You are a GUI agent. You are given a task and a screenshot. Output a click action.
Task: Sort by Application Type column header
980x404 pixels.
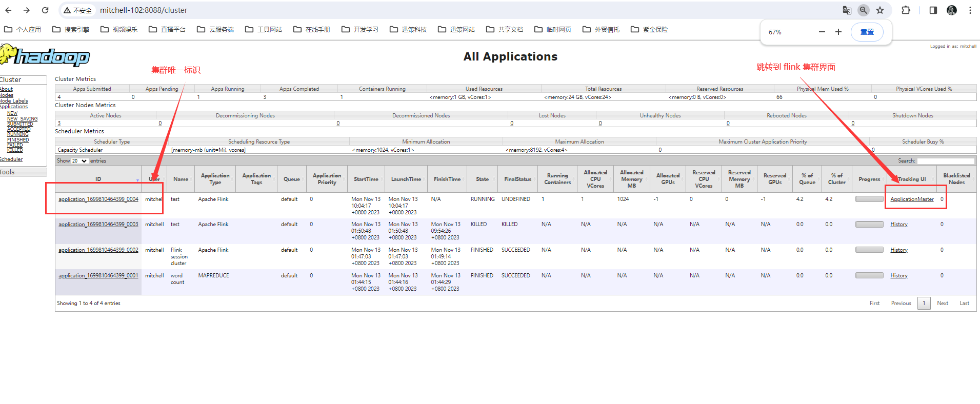pos(215,179)
